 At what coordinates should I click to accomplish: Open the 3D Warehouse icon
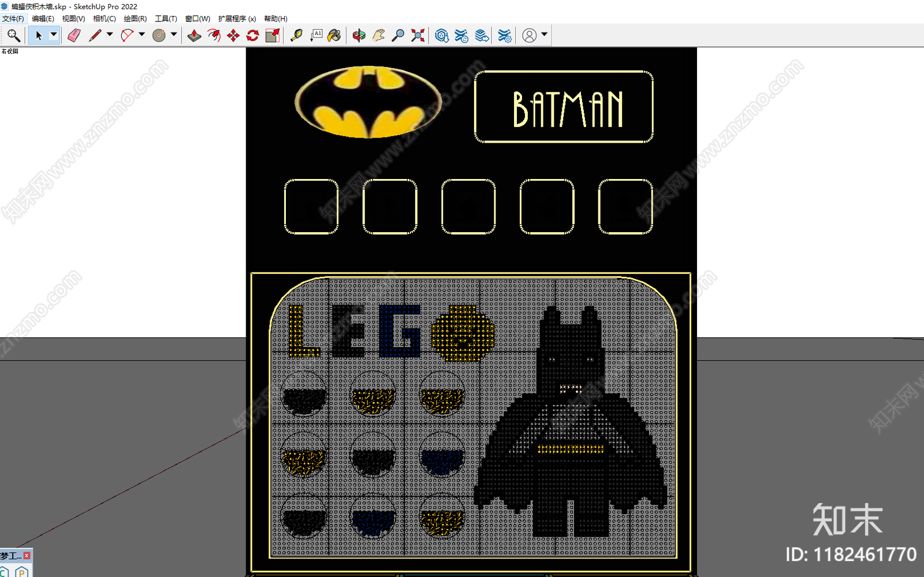tap(442, 36)
